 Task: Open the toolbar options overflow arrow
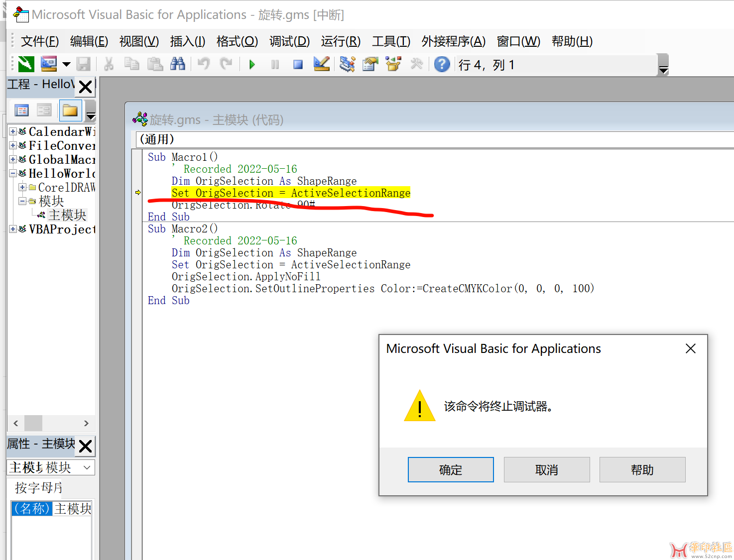(663, 65)
